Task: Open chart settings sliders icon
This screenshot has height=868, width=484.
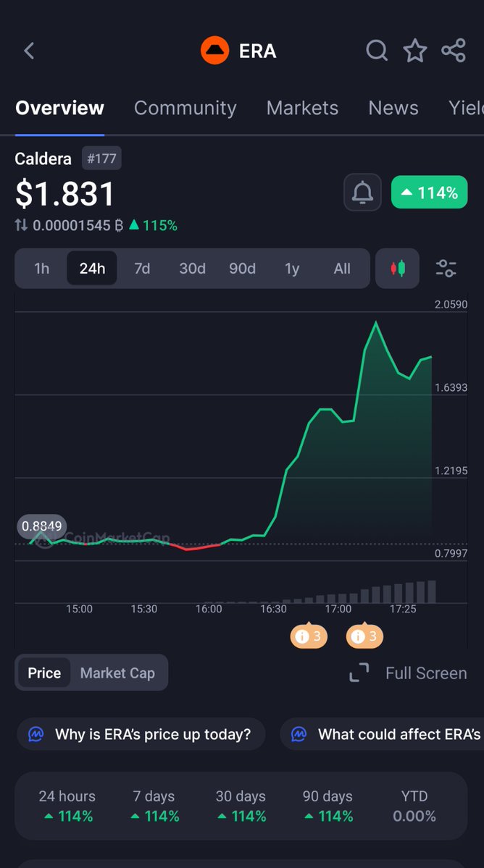Action: [446, 269]
